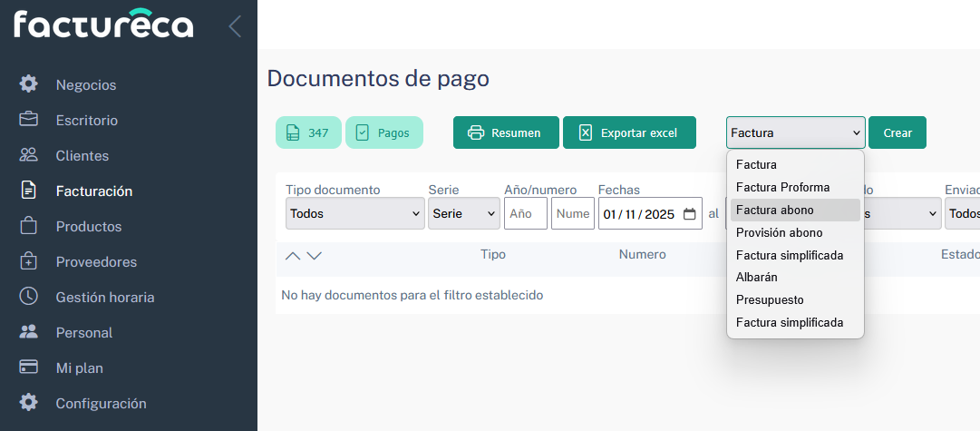Click the Facturación document icon
The height and width of the screenshot is (431, 980).
pos(28,190)
